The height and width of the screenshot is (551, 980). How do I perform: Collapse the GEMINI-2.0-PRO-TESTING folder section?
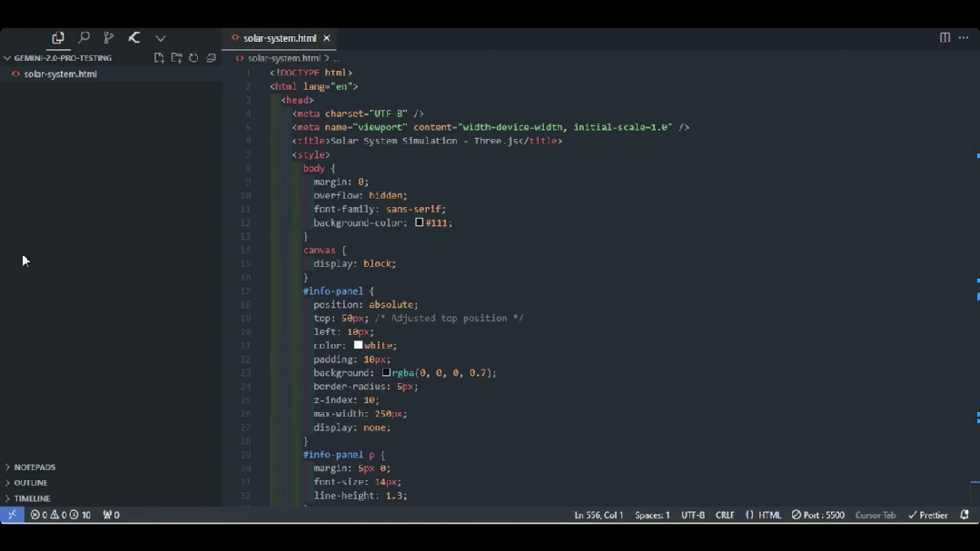(x=62, y=58)
